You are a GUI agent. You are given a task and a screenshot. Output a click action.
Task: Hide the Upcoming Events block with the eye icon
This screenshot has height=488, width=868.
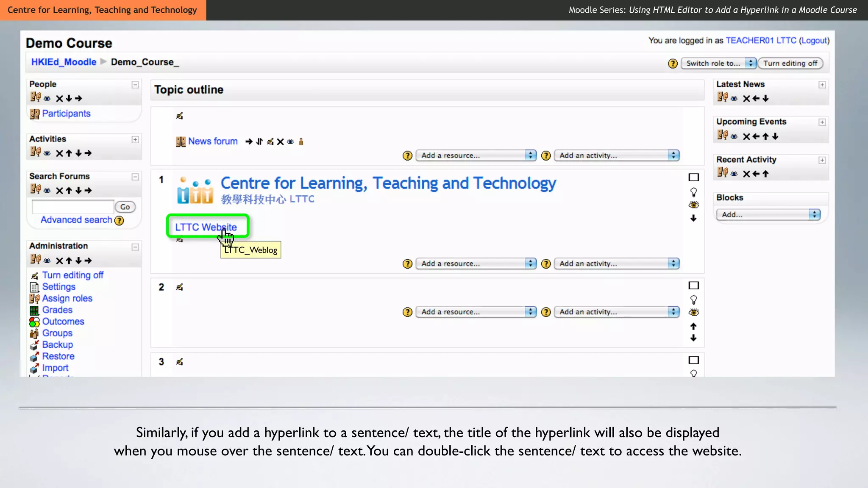click(x=734, y=136)
